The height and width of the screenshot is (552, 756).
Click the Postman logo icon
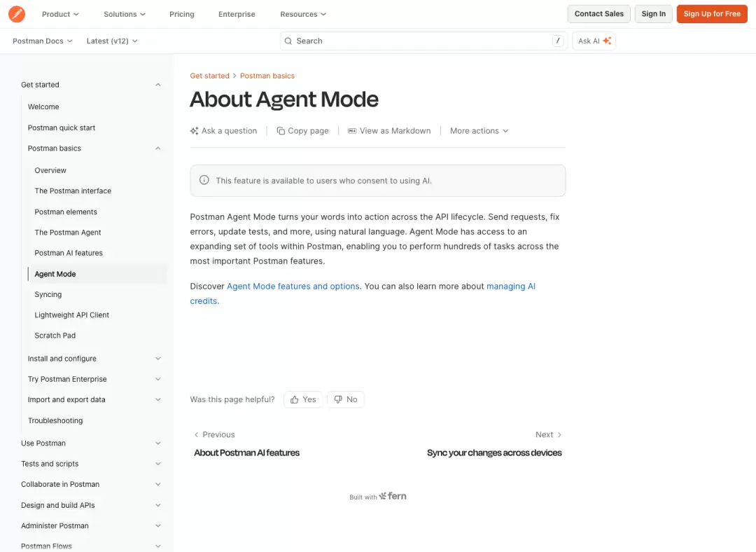(x=17, y=14)
